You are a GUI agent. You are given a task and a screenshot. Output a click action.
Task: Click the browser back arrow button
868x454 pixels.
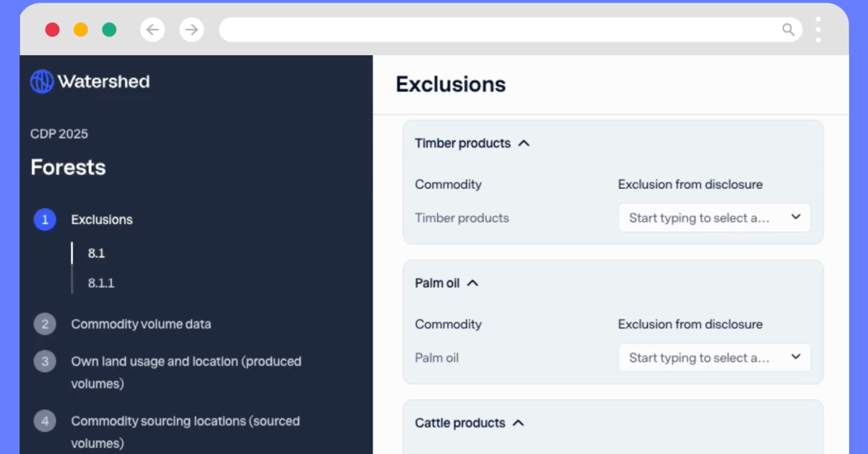(153, 30)
